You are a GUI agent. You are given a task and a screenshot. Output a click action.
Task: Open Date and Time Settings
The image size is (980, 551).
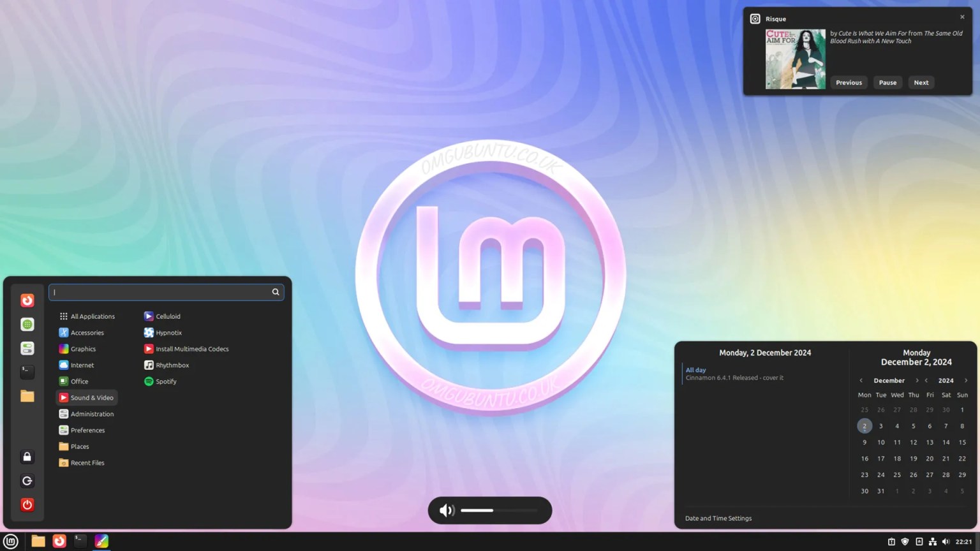tap(718, 518)
